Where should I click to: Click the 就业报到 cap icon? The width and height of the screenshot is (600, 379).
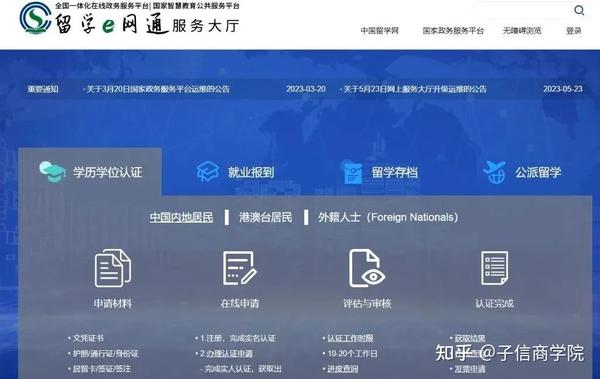click(207, 172)
